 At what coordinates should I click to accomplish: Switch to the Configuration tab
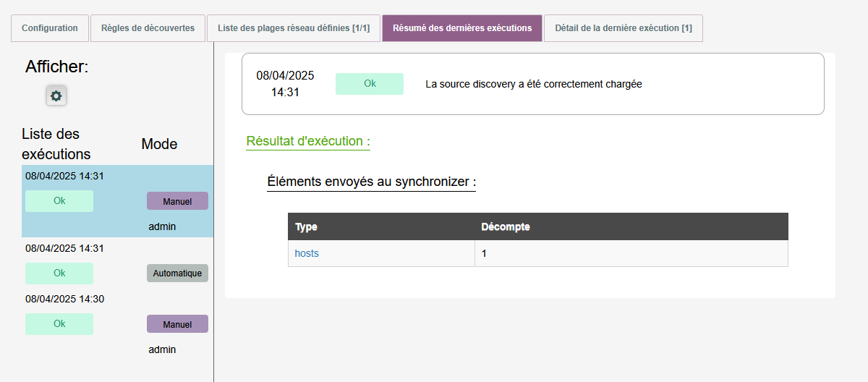pos(50,28)
